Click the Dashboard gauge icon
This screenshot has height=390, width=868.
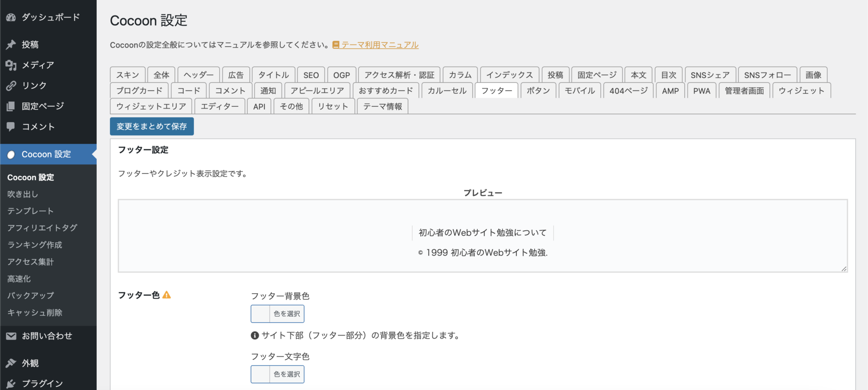[11, 17]
